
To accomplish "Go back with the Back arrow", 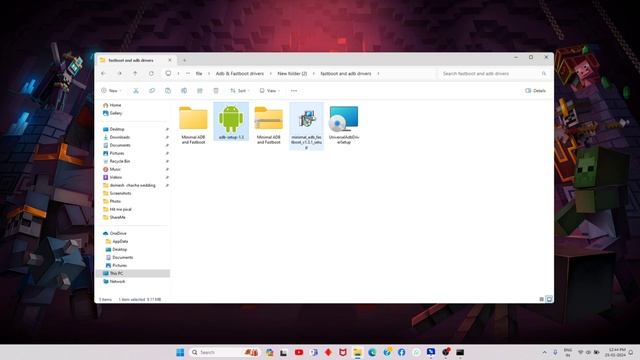I will tap(104, 73).
